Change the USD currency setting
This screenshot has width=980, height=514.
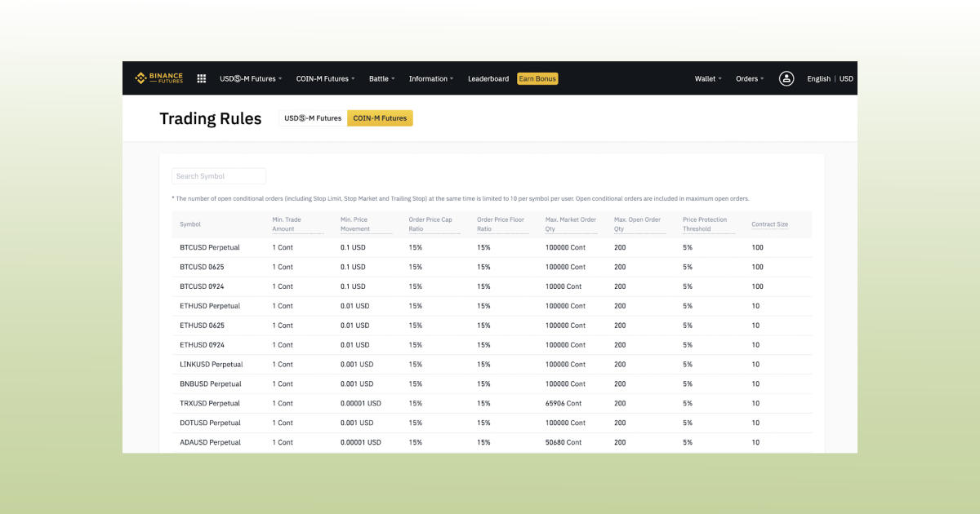845,78
